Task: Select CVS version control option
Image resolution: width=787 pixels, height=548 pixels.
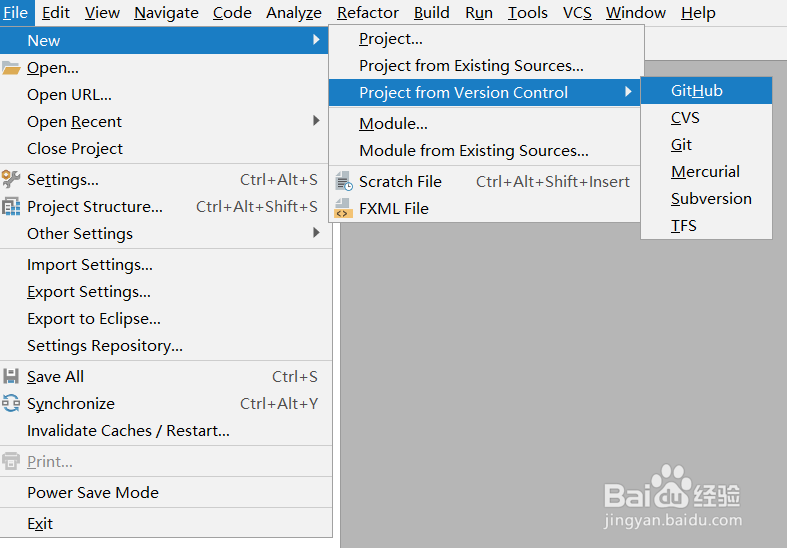Action: [x=706, y=117]
